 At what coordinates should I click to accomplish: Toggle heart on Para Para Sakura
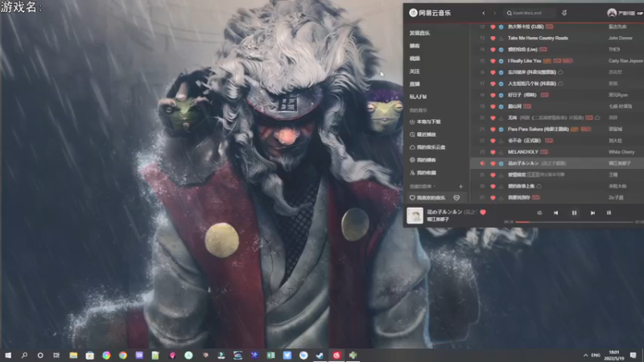(493, 130)
